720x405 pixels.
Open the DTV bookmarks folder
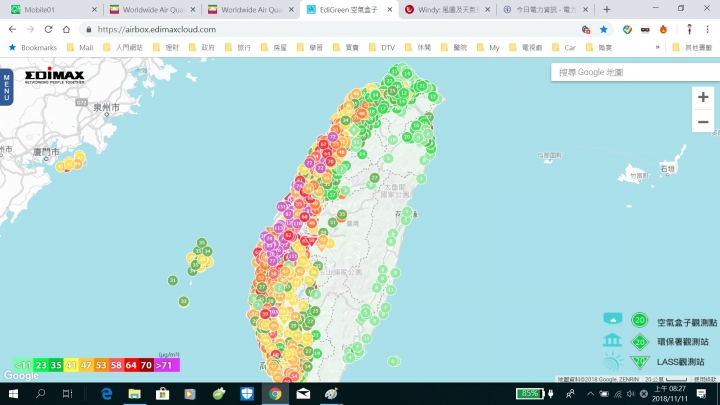(x=382, y=47)
